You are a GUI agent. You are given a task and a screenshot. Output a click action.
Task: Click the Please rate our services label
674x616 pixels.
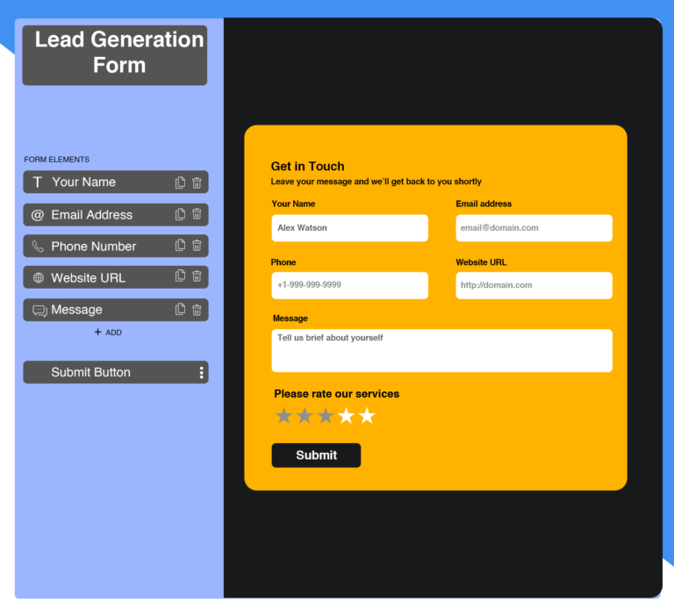(x=337, y=394)
